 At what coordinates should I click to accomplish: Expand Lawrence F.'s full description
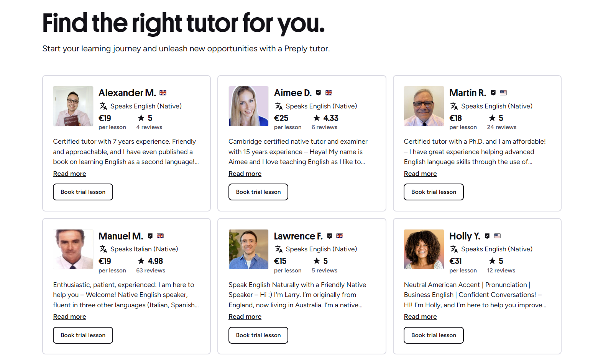(245, 316)
